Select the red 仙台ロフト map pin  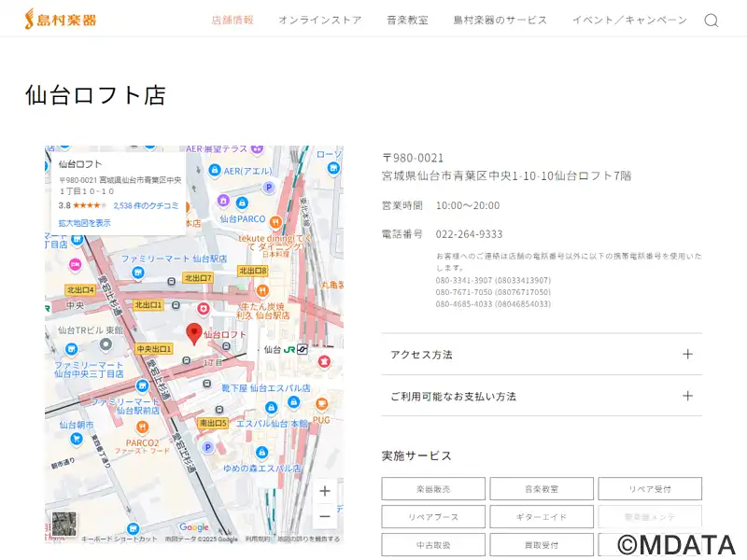(x=194, y=333)
